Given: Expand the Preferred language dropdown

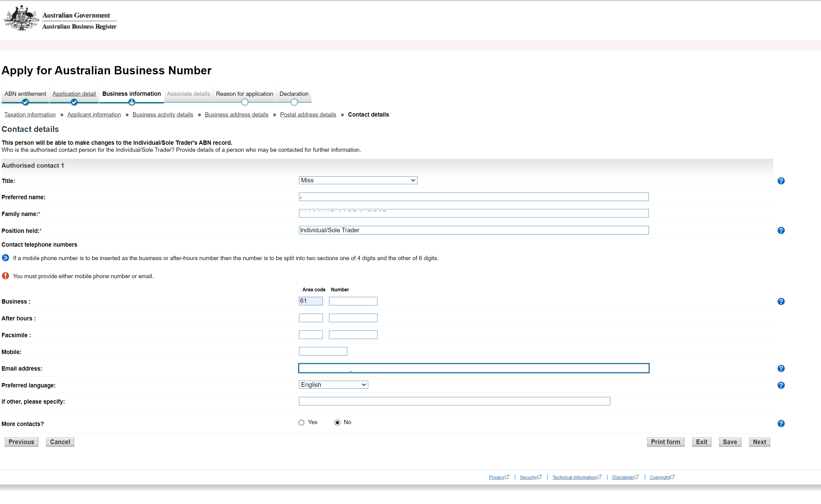Looking at the screenshot, I should point(333,385).
